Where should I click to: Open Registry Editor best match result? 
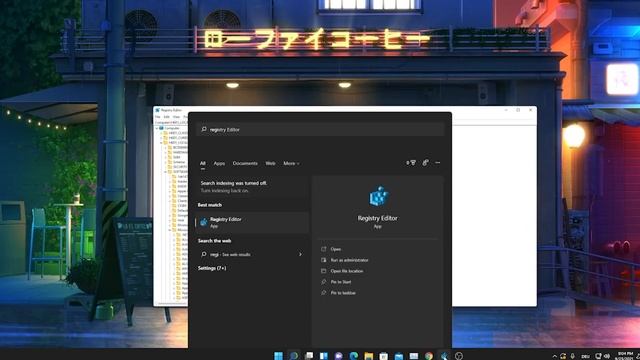[x=252, y=222]
